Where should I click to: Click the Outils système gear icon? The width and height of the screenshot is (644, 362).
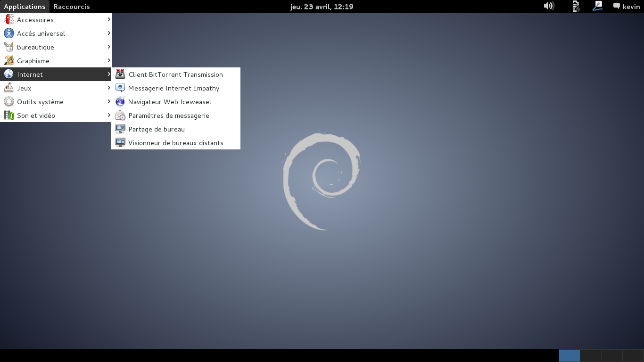tap(9, 102)
